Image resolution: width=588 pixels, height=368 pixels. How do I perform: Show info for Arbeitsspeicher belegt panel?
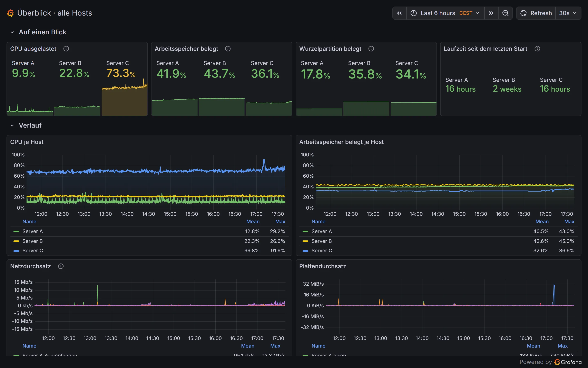click(228, 49)
